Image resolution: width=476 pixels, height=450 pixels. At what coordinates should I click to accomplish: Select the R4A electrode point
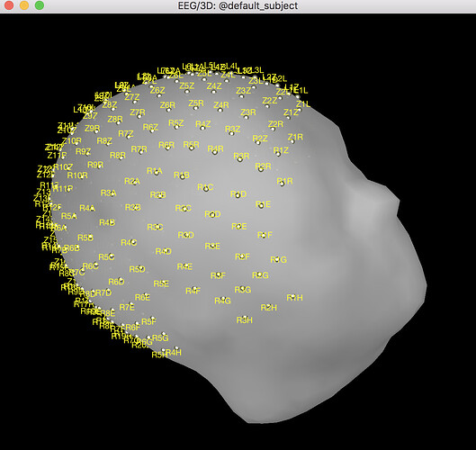pyautogui.click(x=87, y=208)
